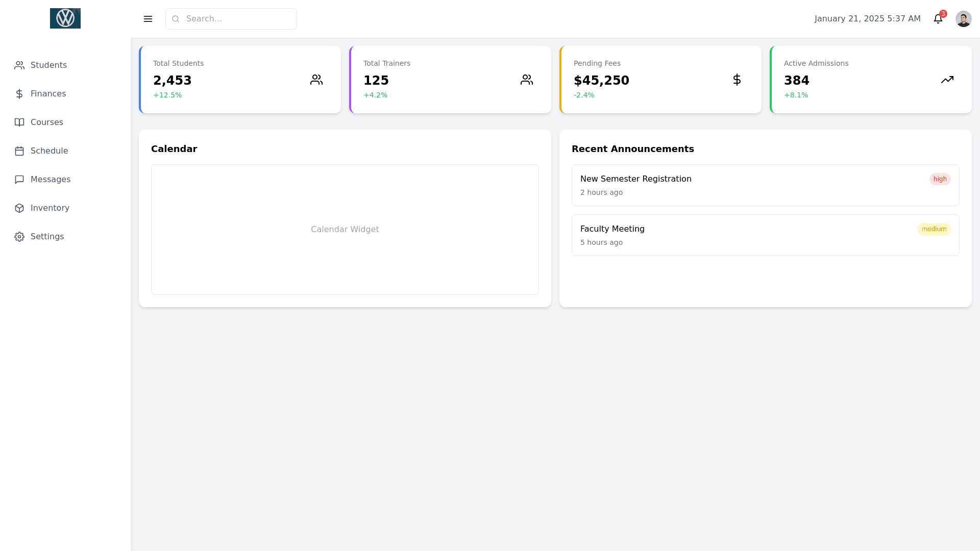Click the Pending Fees dollar icon
The width and height of the screenshot is (980, 551).
click(737, 80)
